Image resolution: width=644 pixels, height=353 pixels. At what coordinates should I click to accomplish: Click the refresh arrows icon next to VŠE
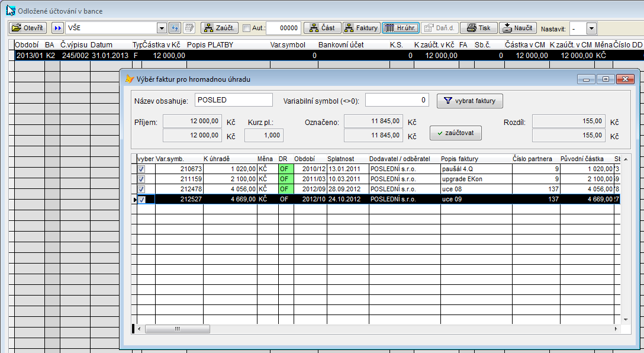(x=175, y=28)
